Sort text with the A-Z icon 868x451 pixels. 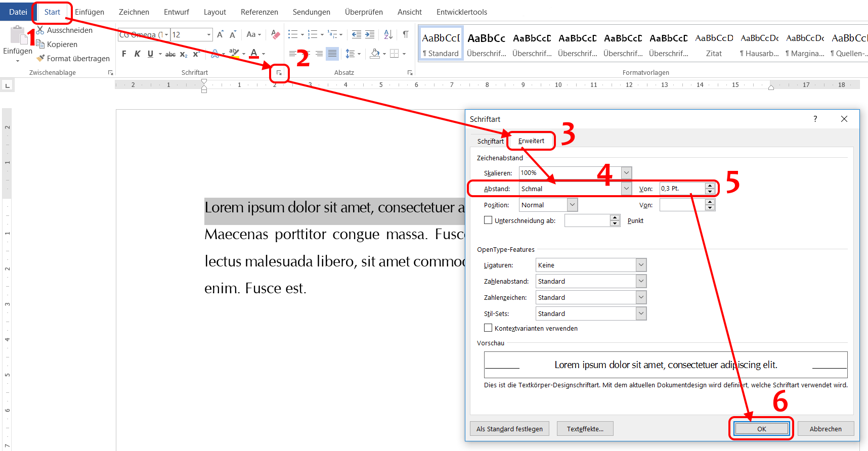[388, 34]
